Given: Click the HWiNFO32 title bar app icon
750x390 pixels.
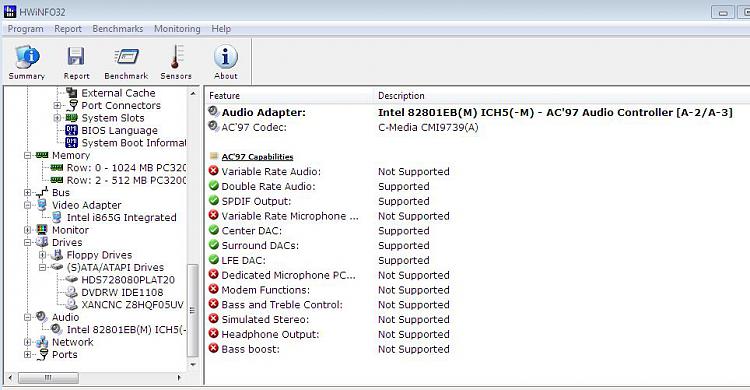Looking at the screenshot, I should [x=10, y=11].
